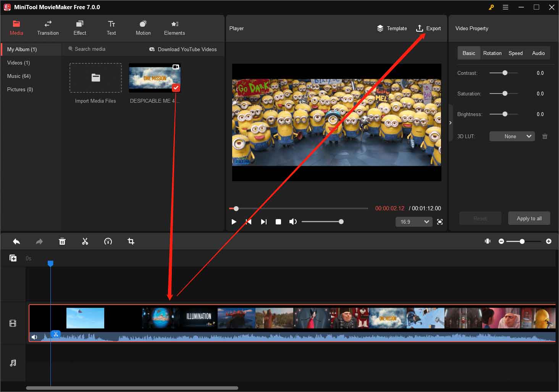Switch to the Text panel

tap(111, 27)
